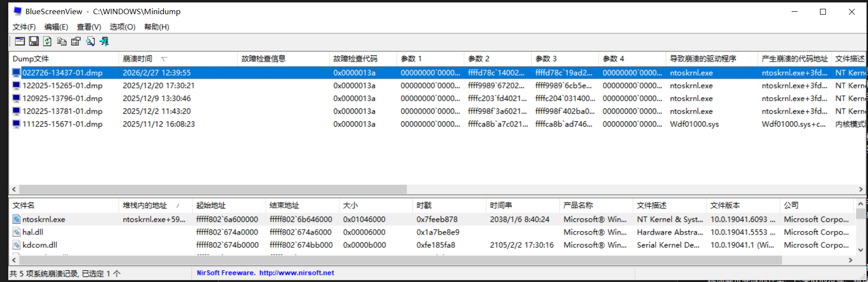The image size is (868, 282).
Task: Select the 120225-13781-01.dmp row
Action: coord(437,111)
